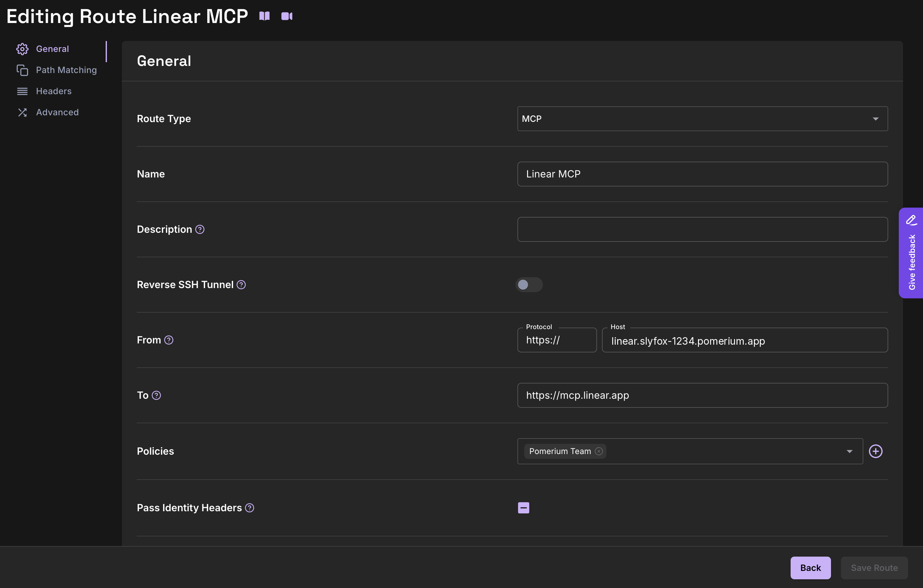The image size is (923, 588).
Task: Click the Headers lines icon
Action: (x=22, y=91)
